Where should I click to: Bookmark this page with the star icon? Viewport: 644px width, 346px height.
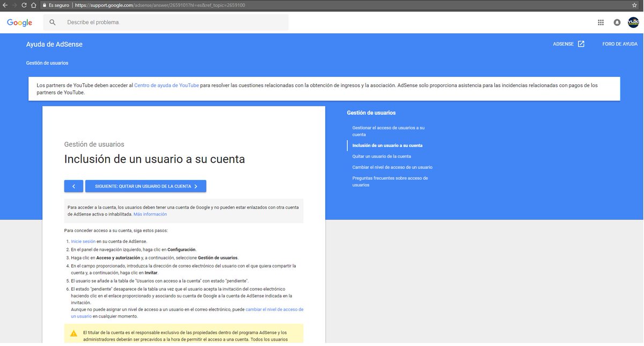(x=635, y=5)
